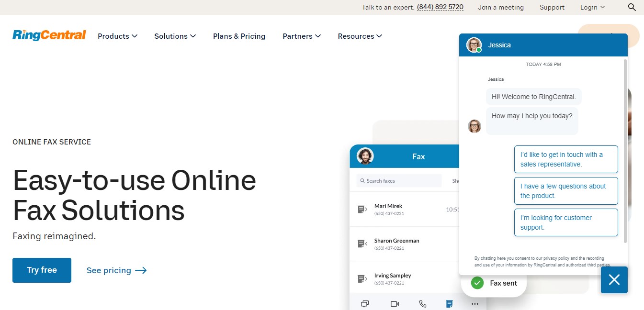Close the chat with the blue X button
This screenshot has width=644, height=310.
pyautogui.click(x=614, y=280)
